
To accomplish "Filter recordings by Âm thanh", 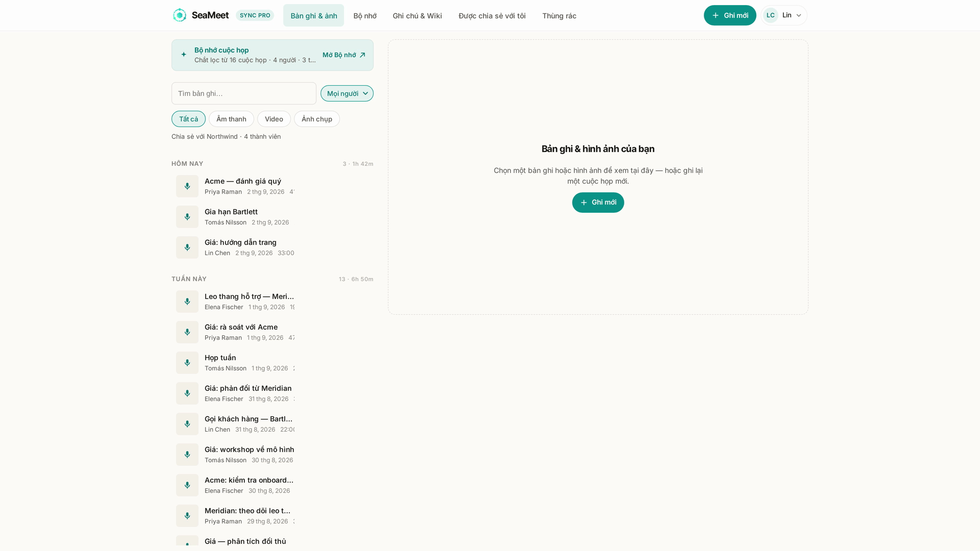I will point(231,119).
